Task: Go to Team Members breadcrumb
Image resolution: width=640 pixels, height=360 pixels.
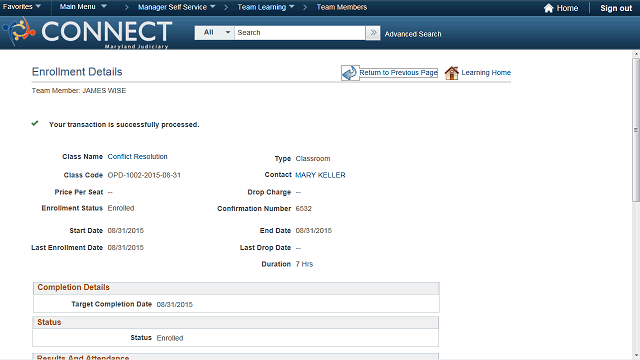Action: click(x=342, y=7)
